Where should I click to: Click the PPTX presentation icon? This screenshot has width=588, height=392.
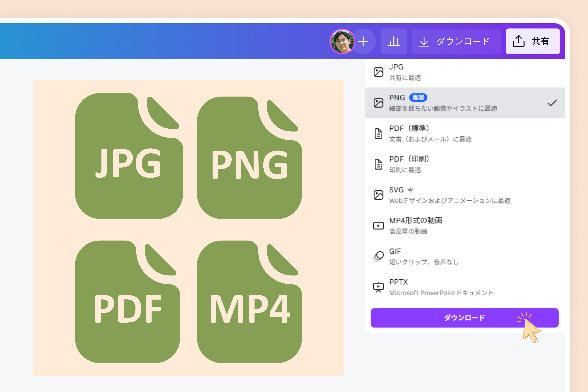click(378, 287)
